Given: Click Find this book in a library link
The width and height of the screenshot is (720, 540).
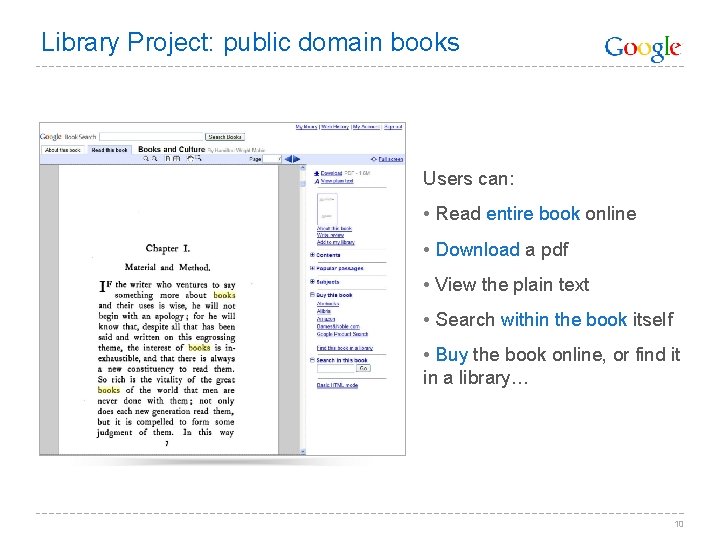Looking at the screenshot, I should pos(345,348).
